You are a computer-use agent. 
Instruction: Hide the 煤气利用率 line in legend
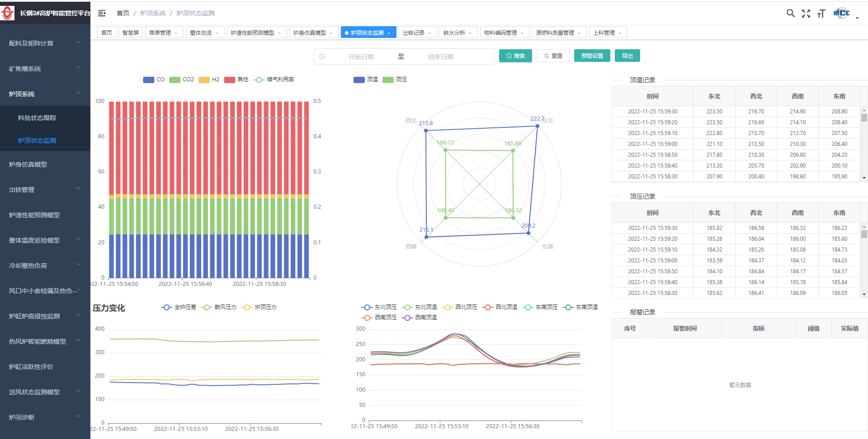pyautogui.click(x=274, y=79)
